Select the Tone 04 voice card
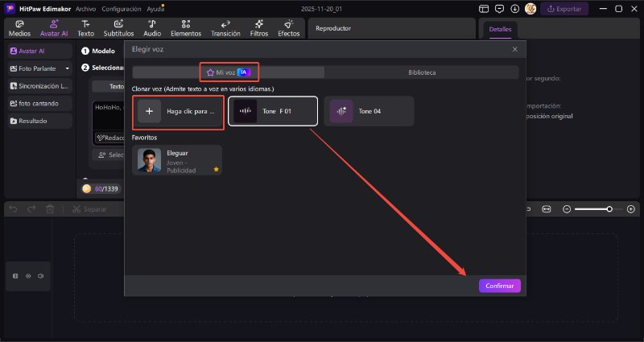 369,111
